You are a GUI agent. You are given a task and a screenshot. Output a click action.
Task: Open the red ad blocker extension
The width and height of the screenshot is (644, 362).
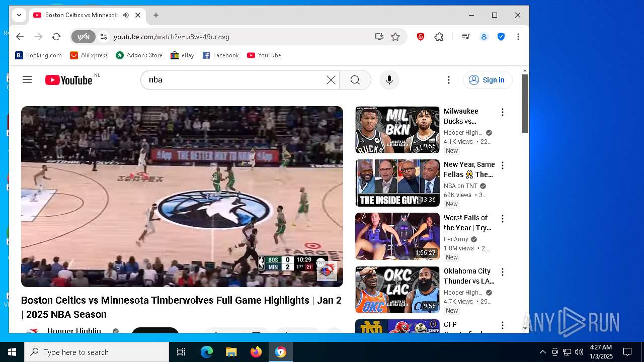421,37
